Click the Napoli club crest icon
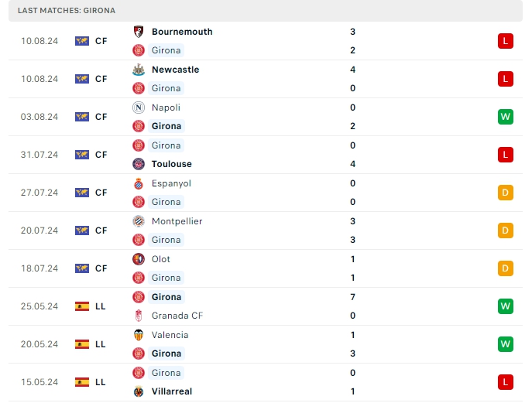 pyautogui.click(x=139, y=108)
